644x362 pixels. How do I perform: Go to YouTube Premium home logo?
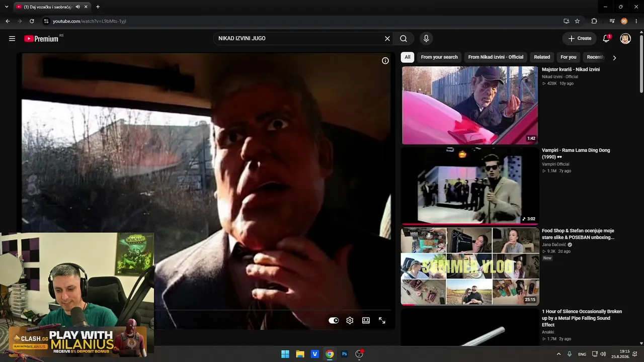(41, 39)
